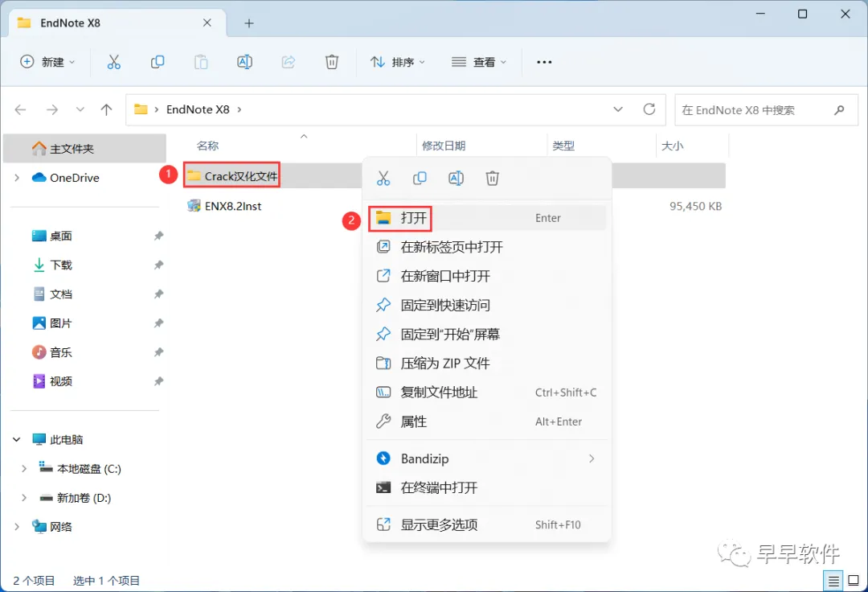
Task: Click EndNote X8 breadcrumb in address bar
Action: click(198, 109)
